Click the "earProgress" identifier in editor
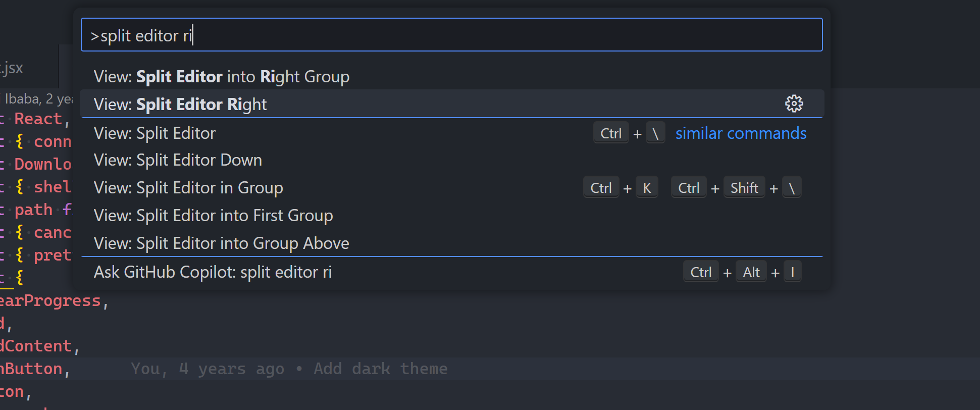Image resolution: width=980 pixels, height=410 pixels. point(50,301)
